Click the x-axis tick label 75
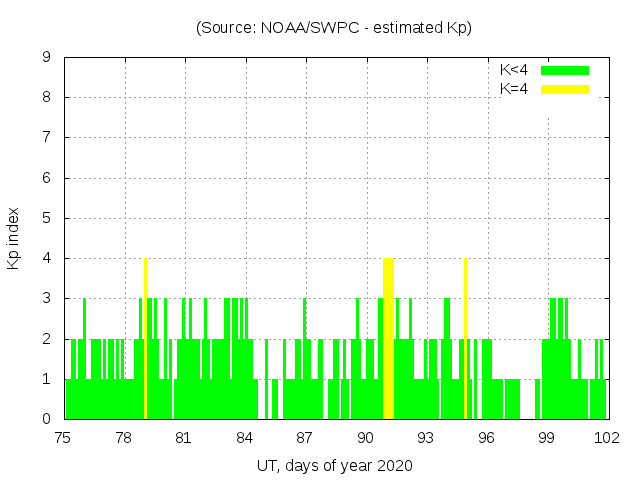The image size is (640, 480). [63, 438]
